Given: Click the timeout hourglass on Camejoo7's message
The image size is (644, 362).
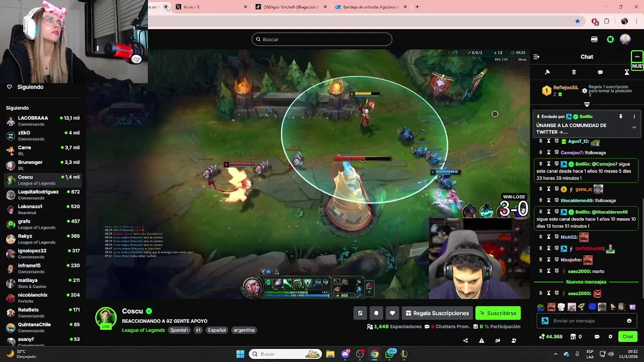Looking at the screenshot, I should [x=549, y=152].
